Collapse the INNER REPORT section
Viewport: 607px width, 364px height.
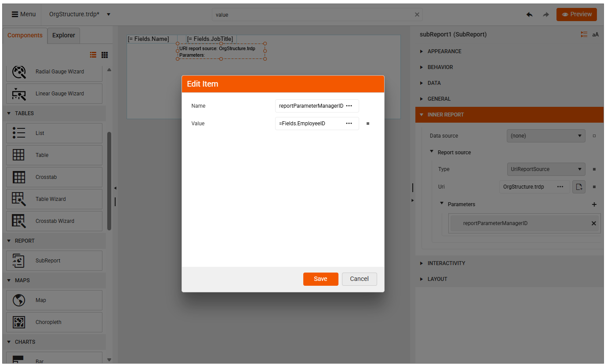click(421, 114)
